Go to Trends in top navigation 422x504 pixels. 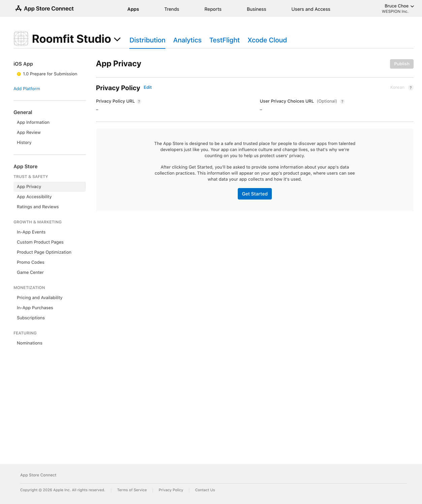coord(171,9)
